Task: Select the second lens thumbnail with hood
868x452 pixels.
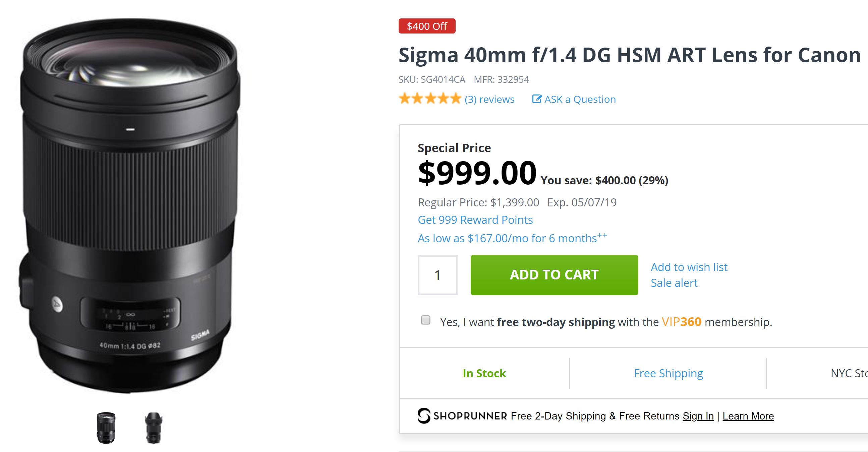Action: pos(153,428)
